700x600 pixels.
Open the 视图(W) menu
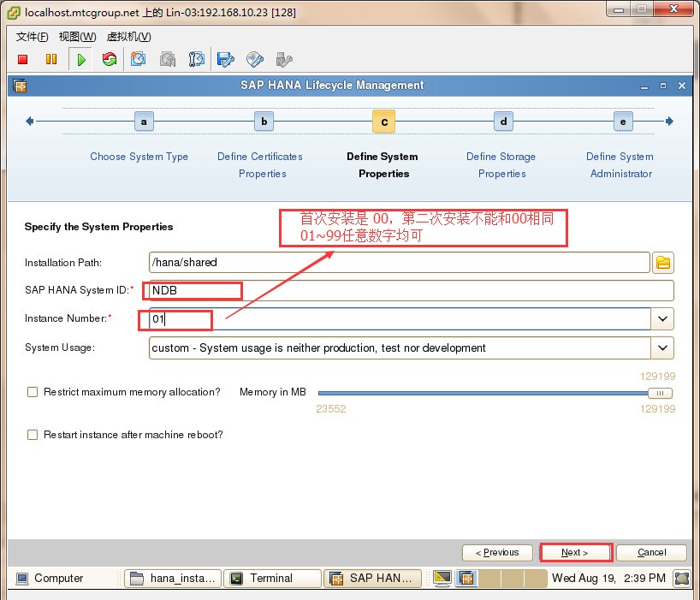click(x=77, y=37)
